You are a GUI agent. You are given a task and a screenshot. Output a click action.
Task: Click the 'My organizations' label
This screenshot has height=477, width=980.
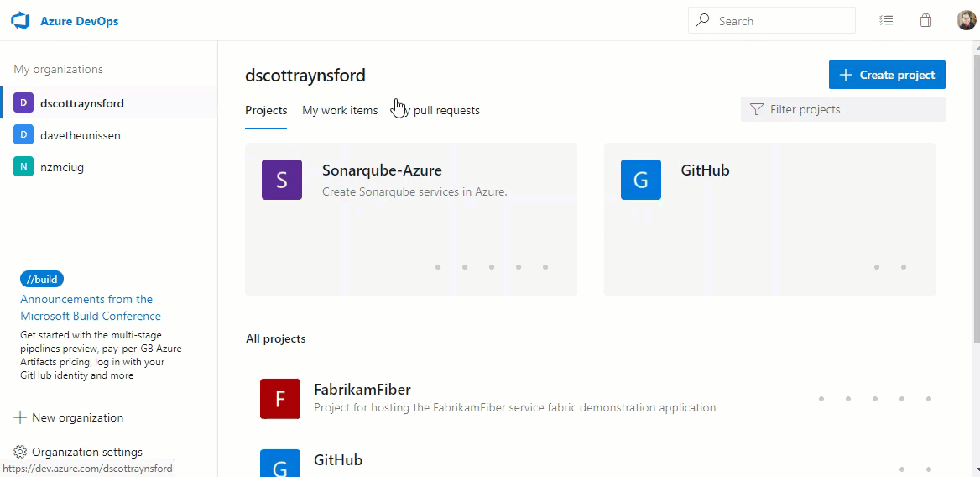click(58, 69)
